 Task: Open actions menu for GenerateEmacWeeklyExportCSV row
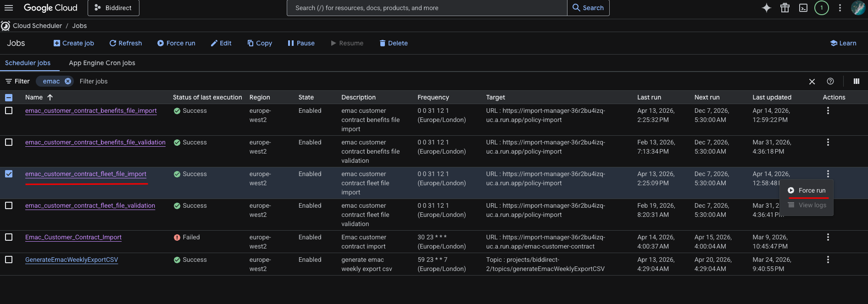[x=828, y=260]
